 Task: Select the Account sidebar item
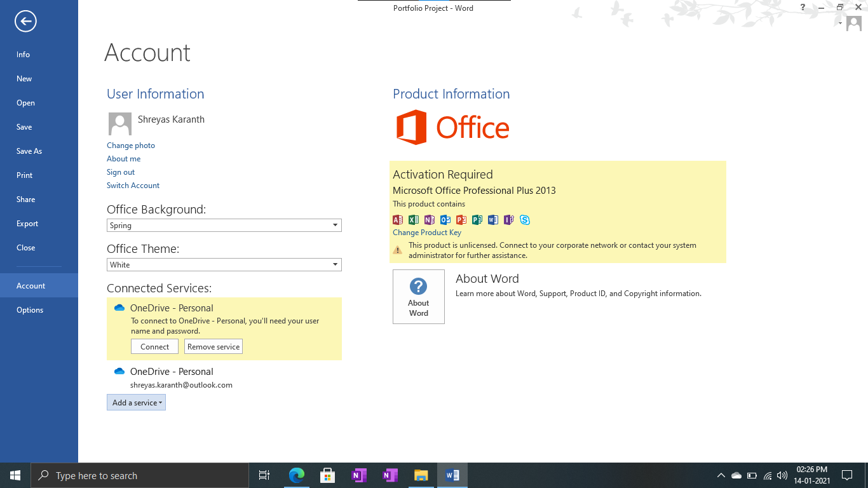(x=39, y=286)
